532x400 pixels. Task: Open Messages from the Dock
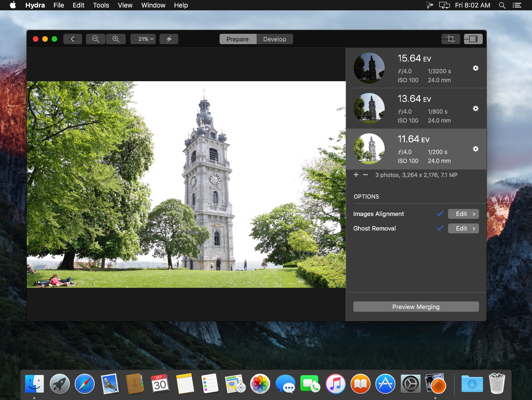point(285,384)
